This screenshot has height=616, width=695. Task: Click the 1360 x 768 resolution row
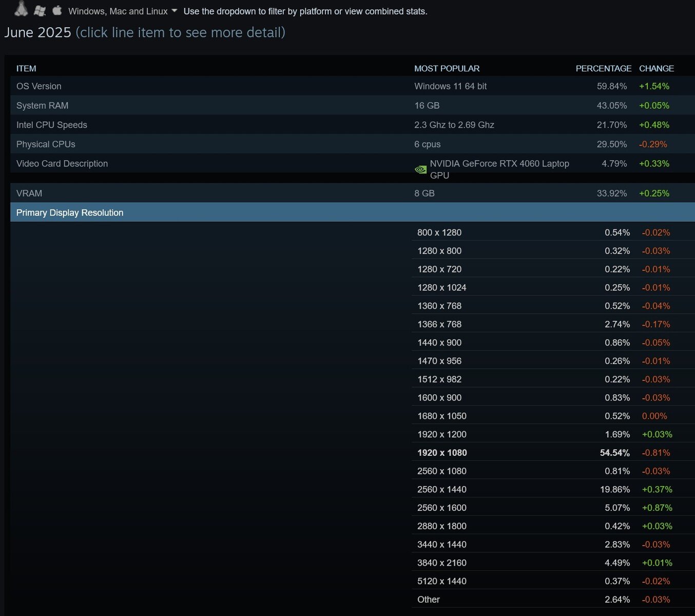(553, 306)
